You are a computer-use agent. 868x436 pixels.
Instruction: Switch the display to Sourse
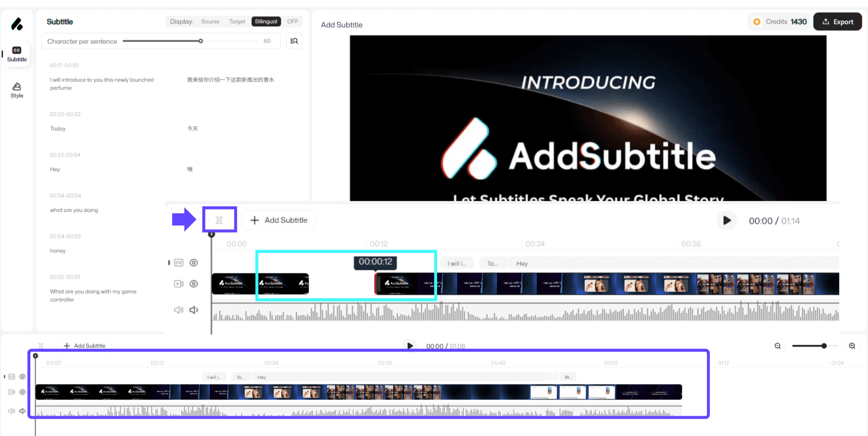point(210,21)
